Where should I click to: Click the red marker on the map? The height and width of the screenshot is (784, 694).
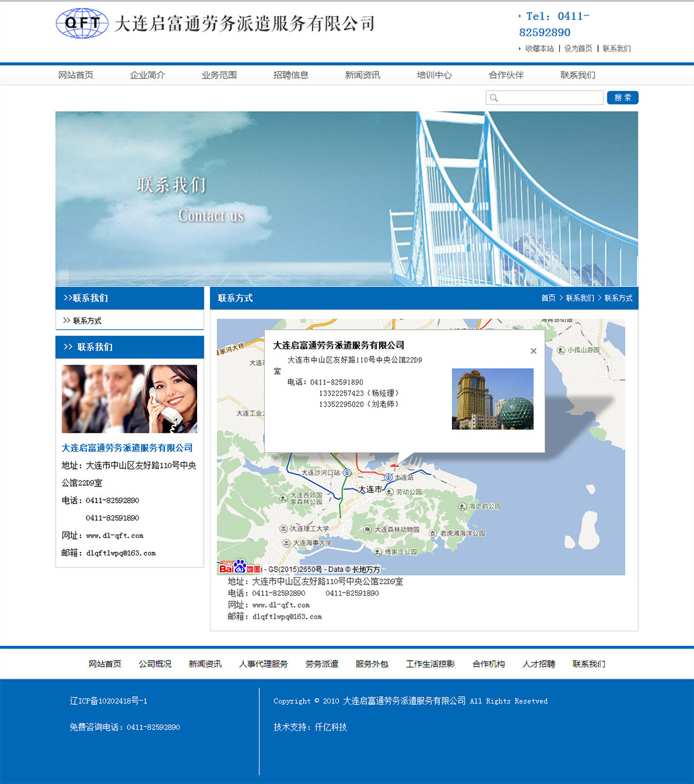[x=395, y=464]
